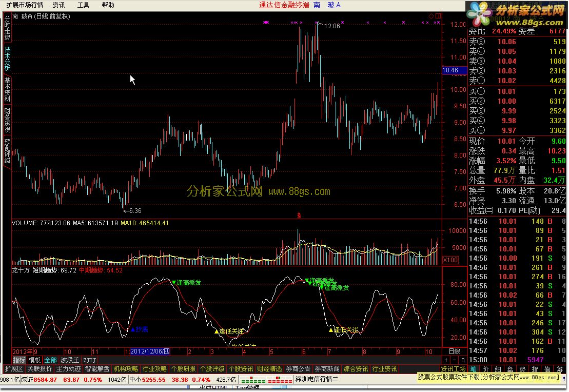Click the 15:00 trade row with 5947
This screenshot has height=392, width=569.
pos(517,360)
